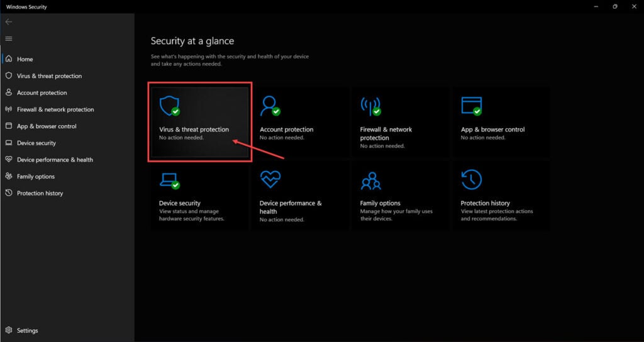Open the Firewall & network protection tile title
The image size is (644, 342).
[386, 133]
